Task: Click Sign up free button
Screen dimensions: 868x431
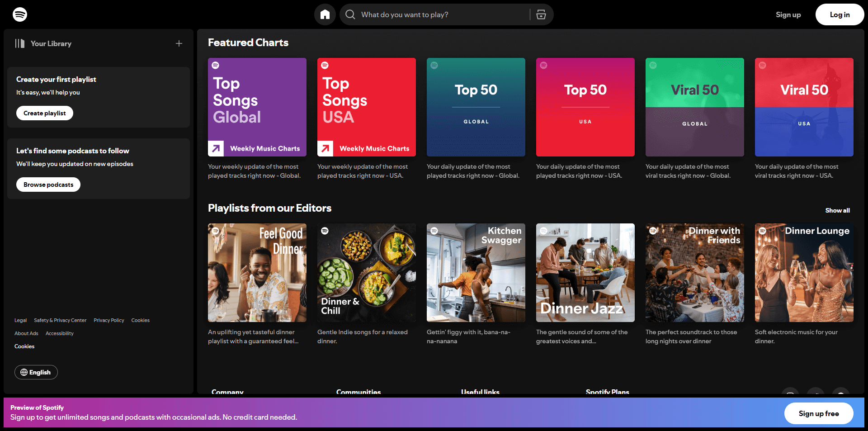Action: coord(819,413)
